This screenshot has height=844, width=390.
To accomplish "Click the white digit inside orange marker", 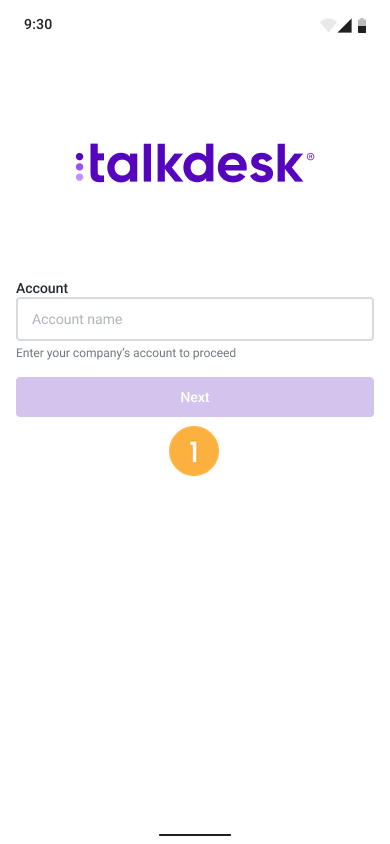I will [x=194, y=452].
